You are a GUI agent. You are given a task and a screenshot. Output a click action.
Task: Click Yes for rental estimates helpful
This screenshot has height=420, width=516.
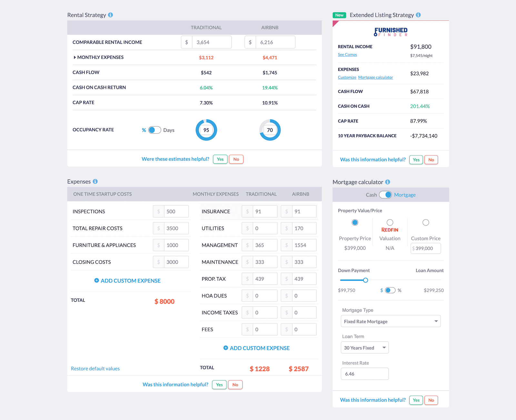(x=220, y=159)
